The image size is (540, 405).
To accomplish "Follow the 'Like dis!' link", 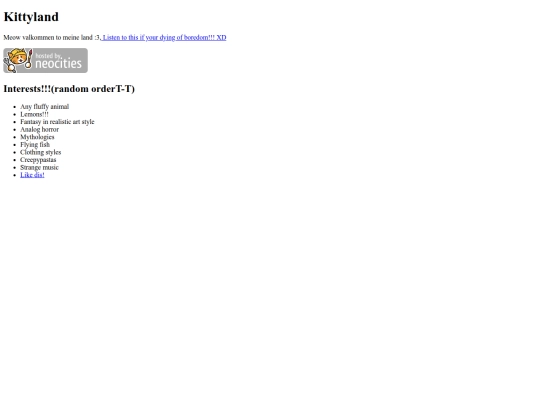I will (x=32, y=175).
